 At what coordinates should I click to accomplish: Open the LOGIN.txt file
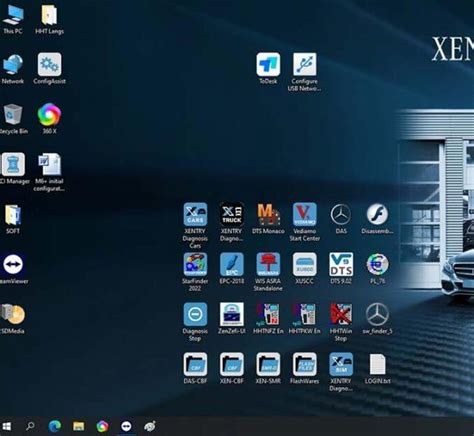coord(377,369)
